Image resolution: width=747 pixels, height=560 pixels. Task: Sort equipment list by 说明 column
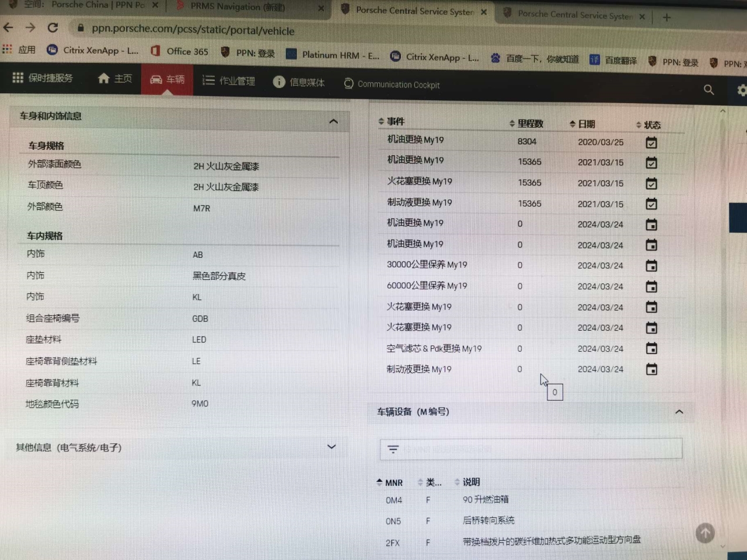click(467, 482)
